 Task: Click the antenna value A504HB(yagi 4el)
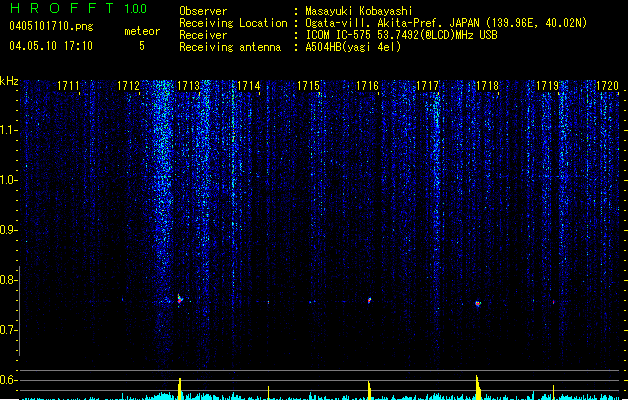[x=353, y=47]
